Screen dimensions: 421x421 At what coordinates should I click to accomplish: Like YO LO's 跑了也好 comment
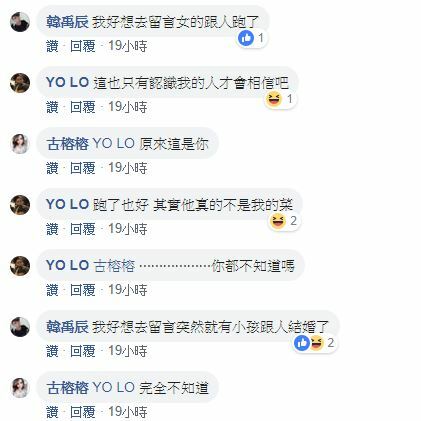tap(52, 229)
